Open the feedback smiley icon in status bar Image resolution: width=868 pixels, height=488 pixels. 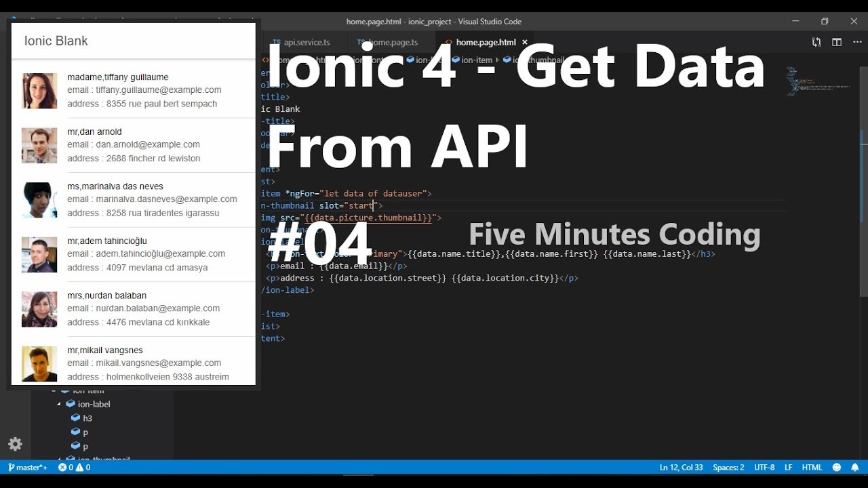tap(836, 467)
